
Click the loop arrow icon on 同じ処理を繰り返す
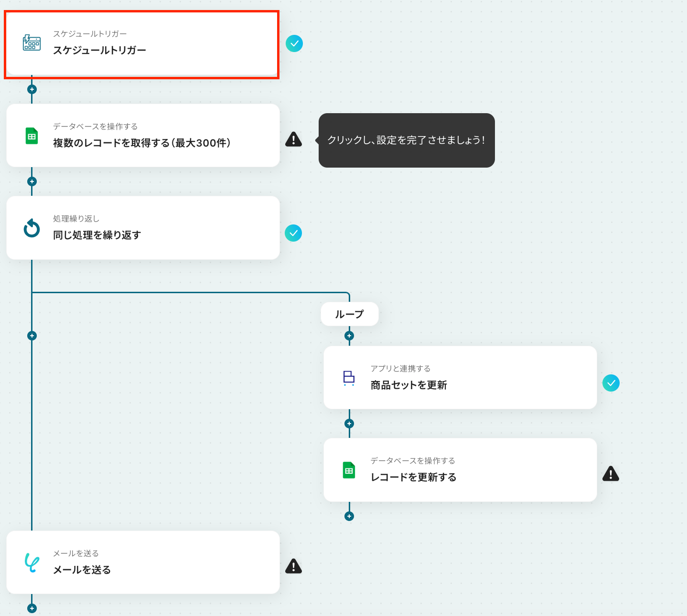coord(32,228)
